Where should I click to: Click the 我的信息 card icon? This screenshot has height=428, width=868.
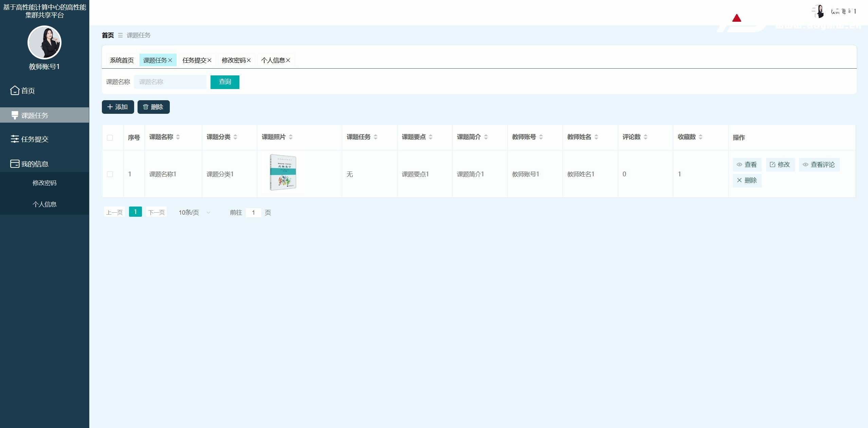click(15, 164)
